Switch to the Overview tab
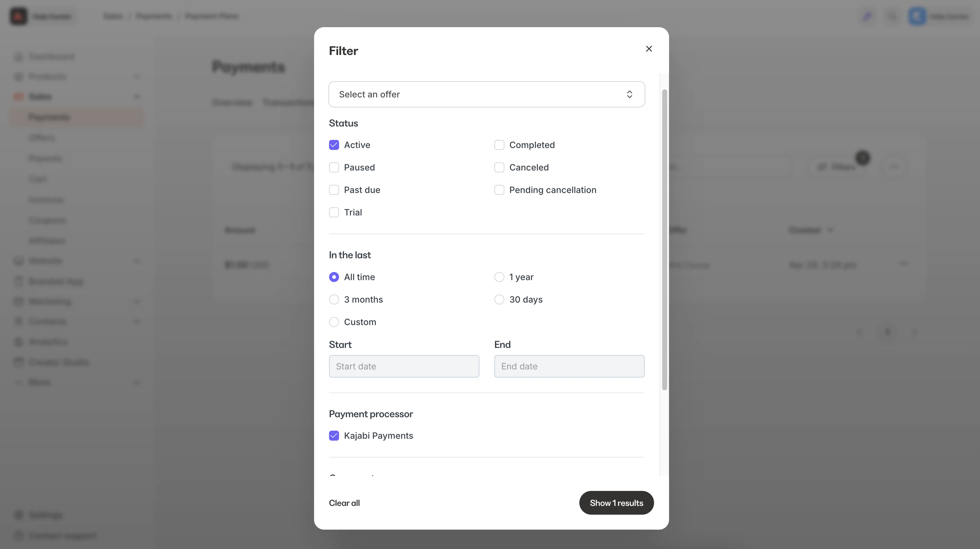 pyautogui.click(x=232, y=102)
